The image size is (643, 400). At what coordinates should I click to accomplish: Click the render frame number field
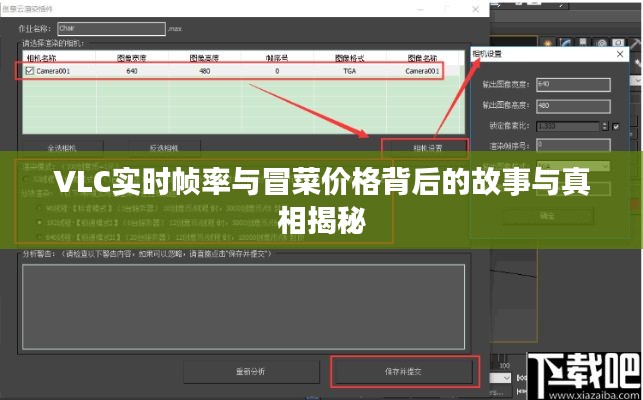(573, 145)
